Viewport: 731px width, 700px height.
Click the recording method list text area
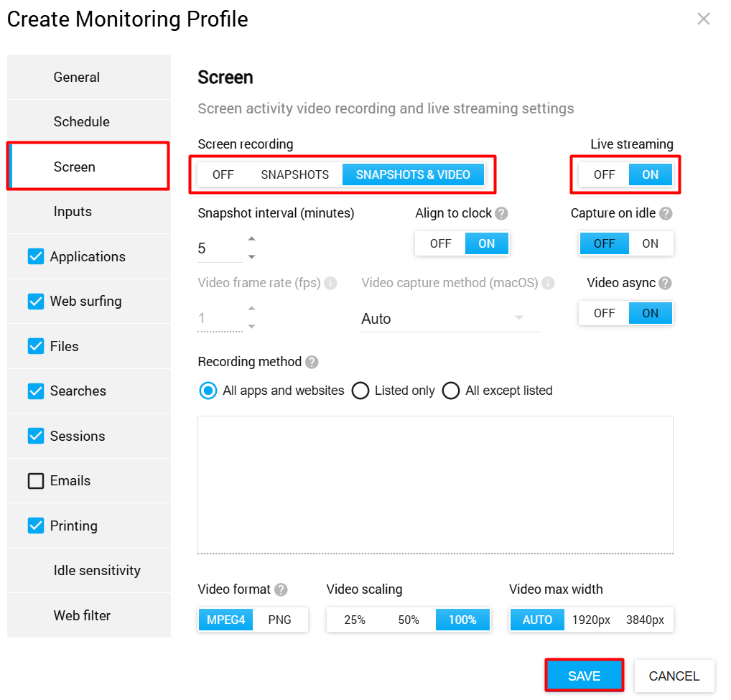435,485
